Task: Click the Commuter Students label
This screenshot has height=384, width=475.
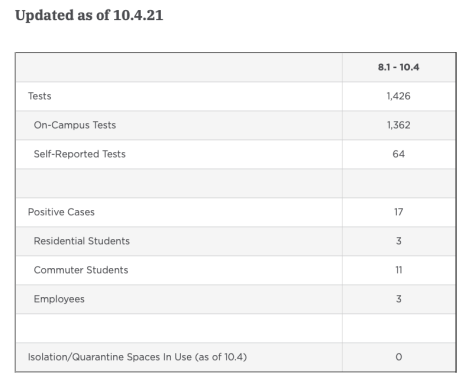Action: click(81, 270)
